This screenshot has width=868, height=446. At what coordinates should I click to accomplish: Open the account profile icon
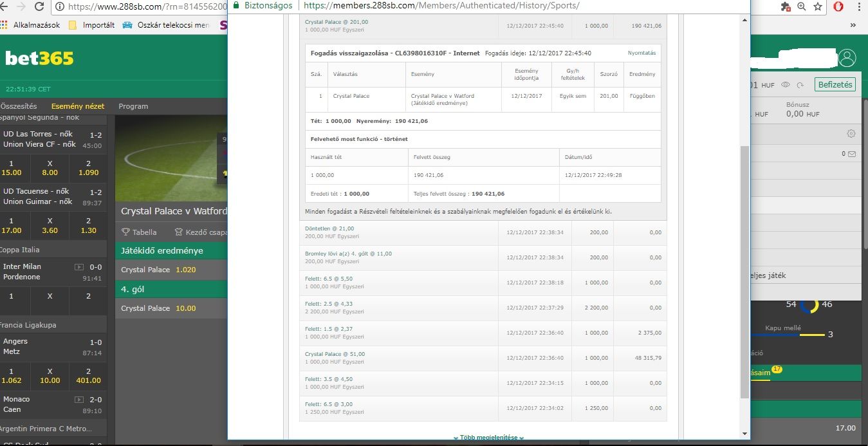pyautogui.click(x=847, y=59)
